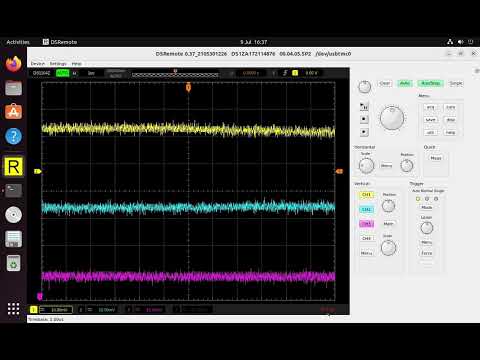Select the yellow R DSRemote dock icon
Viewport: 480px width, 360px height.
(13, 166)
